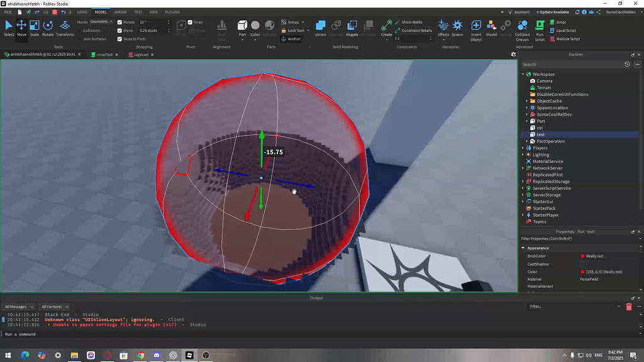Enable the Collisions toggle
Image resolution: width=644 pixels, height=362 pixels.
click(x=80, y=30)
